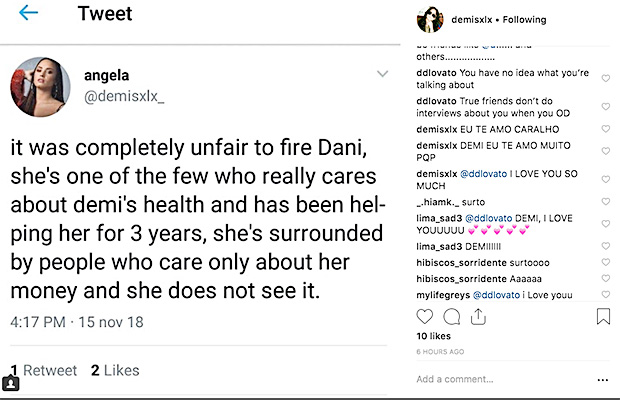Click the Add a comment field
Screen dimensions: 620x400
500,380
